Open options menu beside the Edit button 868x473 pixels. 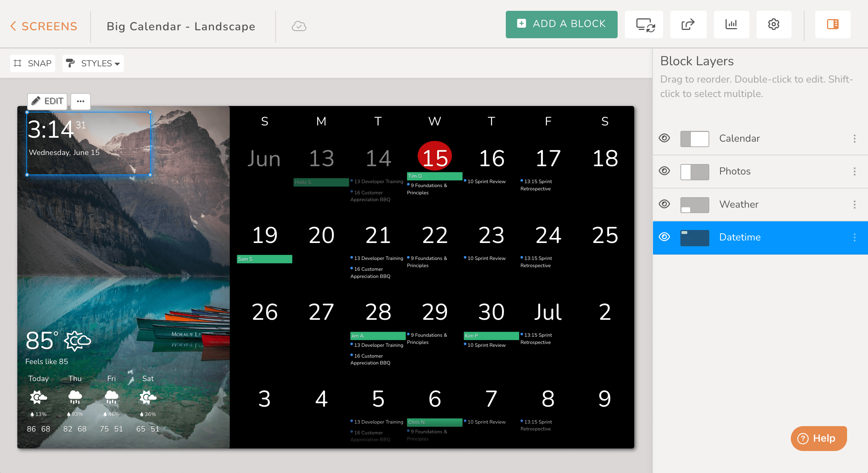tap(80, 101)
